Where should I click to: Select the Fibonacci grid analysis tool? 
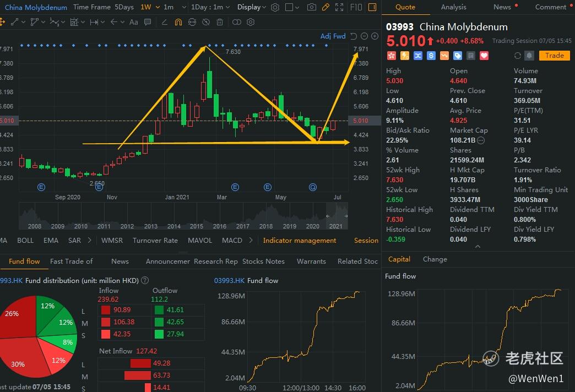(x=74, y=23)
